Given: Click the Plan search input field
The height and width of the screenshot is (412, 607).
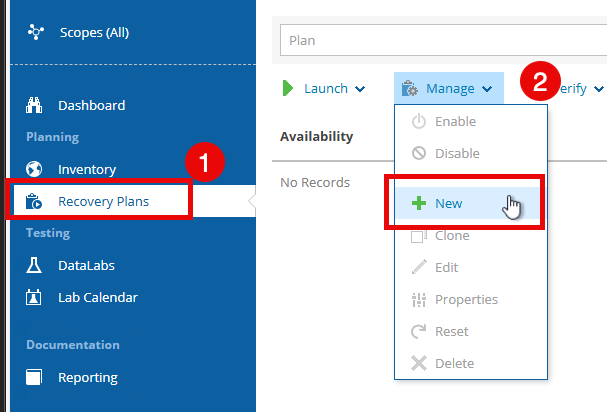Looking at the screenshot, I should 440,41.
